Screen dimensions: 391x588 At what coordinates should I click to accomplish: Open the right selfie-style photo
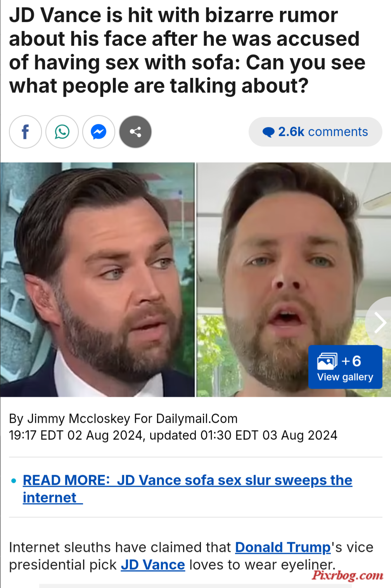point(294,280)
